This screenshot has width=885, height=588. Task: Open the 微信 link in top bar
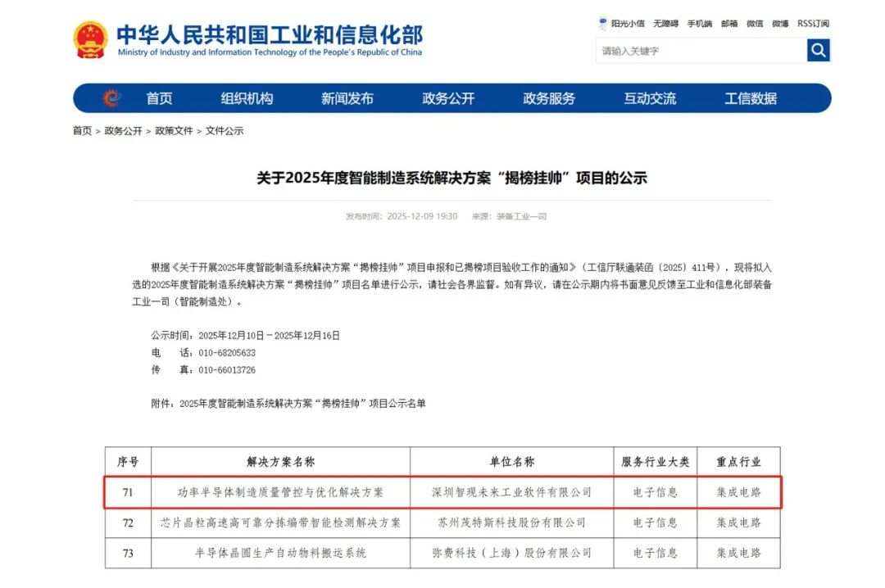(x=755, y=24)
